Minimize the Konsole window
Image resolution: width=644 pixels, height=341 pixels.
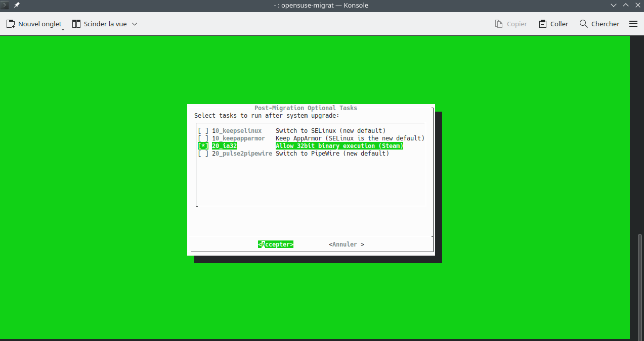(614, 5)
